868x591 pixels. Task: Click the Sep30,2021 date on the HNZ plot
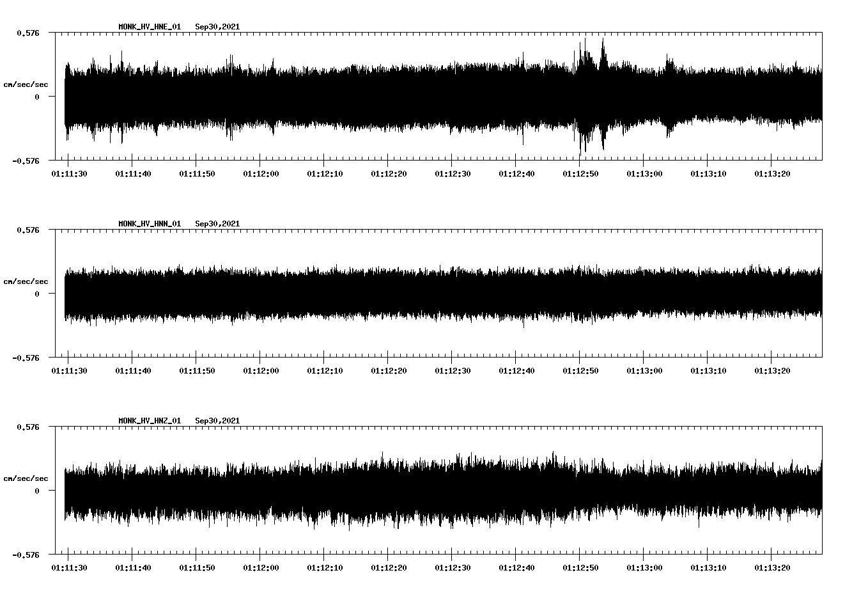tap(217, 421)
